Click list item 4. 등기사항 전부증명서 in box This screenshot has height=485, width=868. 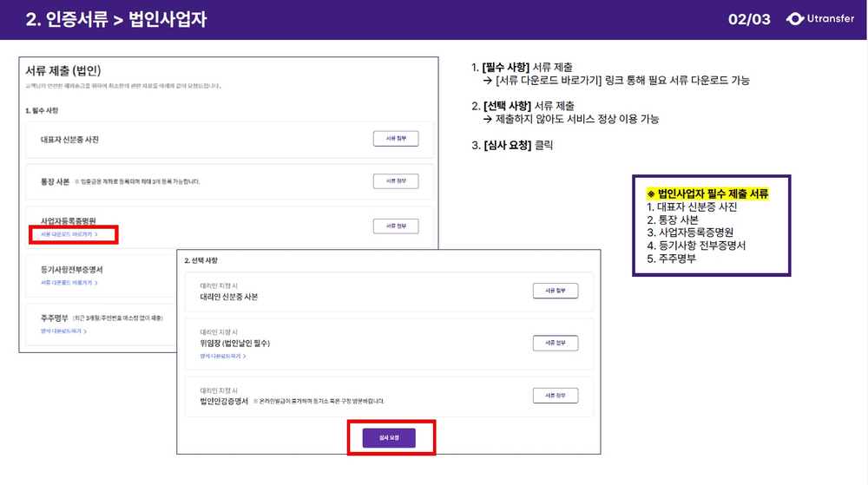click(x=696, y=246)
